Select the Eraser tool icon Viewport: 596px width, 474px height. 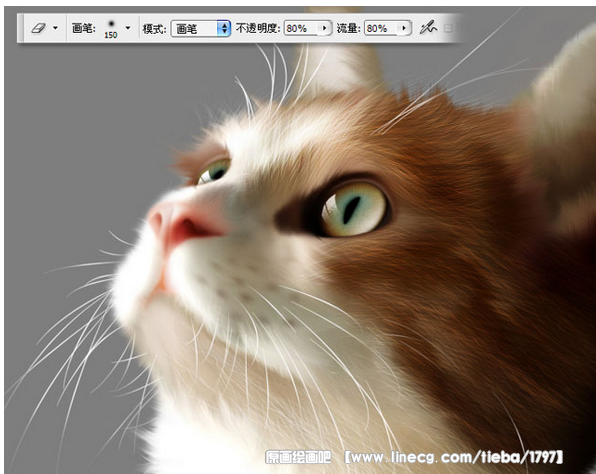point(38,28)
